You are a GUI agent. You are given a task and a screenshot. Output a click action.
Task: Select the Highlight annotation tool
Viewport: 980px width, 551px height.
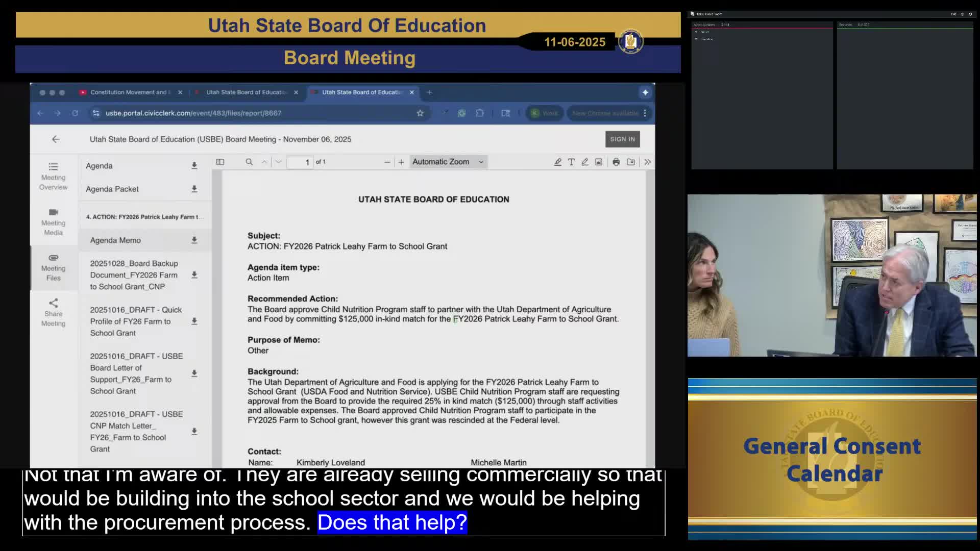(557, 162)
